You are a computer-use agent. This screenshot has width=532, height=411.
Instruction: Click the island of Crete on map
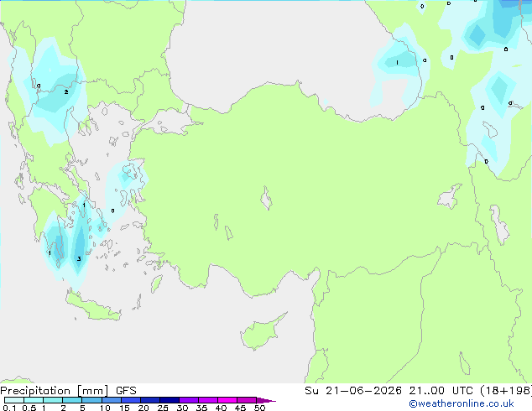coord(93,307)
